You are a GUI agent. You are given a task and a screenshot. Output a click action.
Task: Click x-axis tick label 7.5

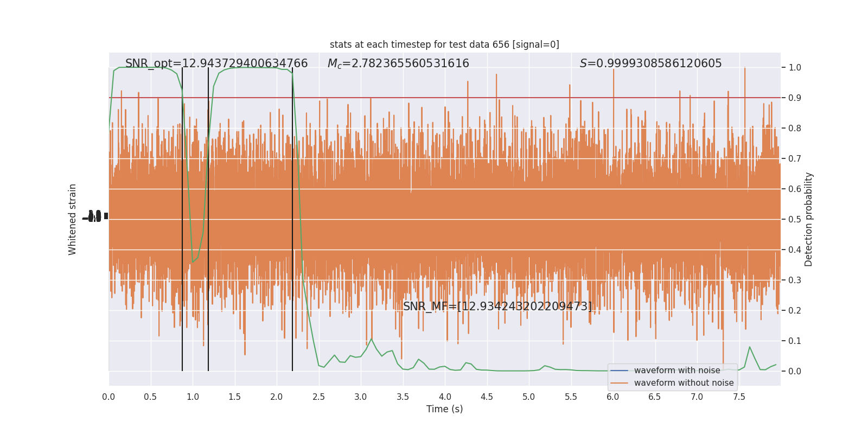pyautogui.click(x=739, y=397)
